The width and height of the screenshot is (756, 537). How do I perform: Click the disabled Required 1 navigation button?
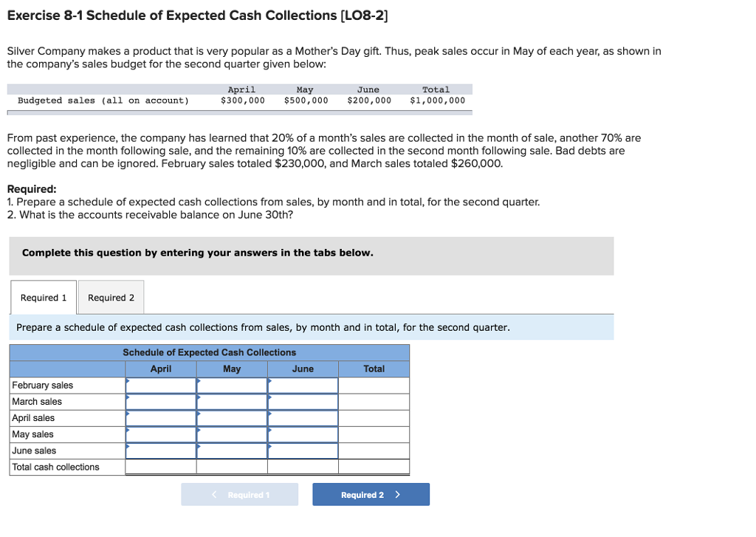point(239,494)
